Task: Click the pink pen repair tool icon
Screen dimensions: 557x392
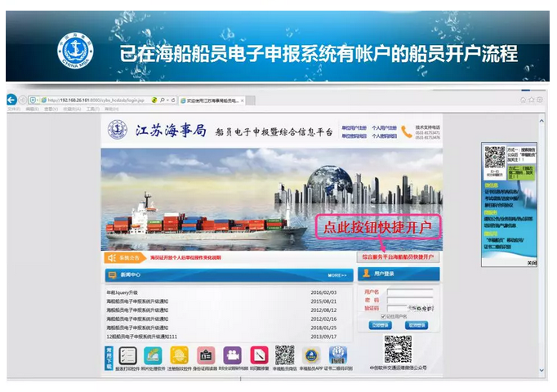Action: click(260, 356)
